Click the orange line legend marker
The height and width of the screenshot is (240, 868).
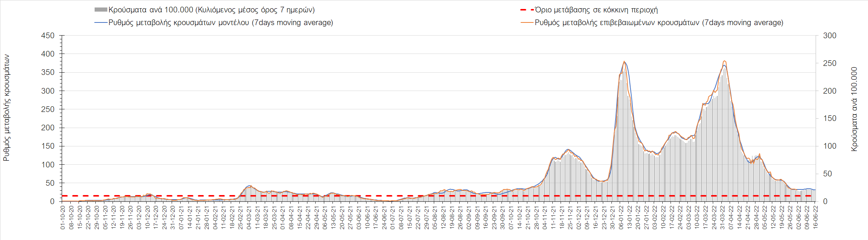(x=527, y=22)
